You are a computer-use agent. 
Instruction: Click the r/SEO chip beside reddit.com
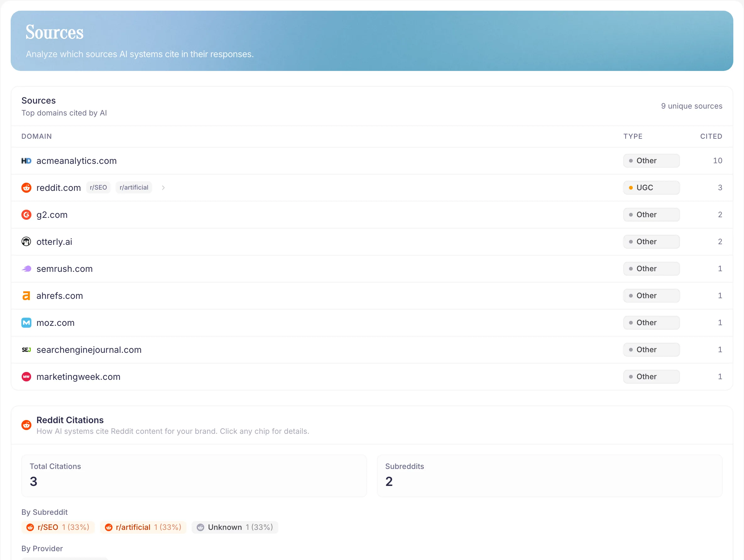tap(98, 187)
